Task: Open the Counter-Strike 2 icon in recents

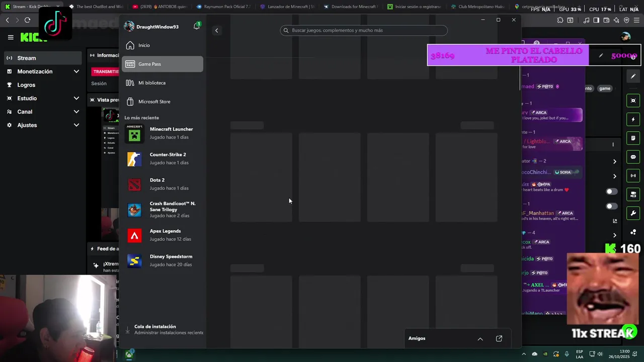Action: click(x=134, y=159)
